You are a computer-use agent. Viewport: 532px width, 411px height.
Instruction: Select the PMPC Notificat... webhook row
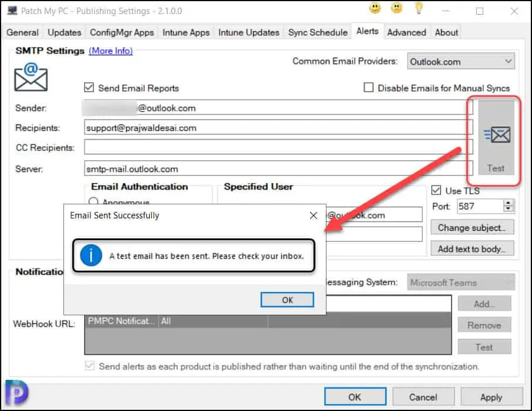point(268,321)
